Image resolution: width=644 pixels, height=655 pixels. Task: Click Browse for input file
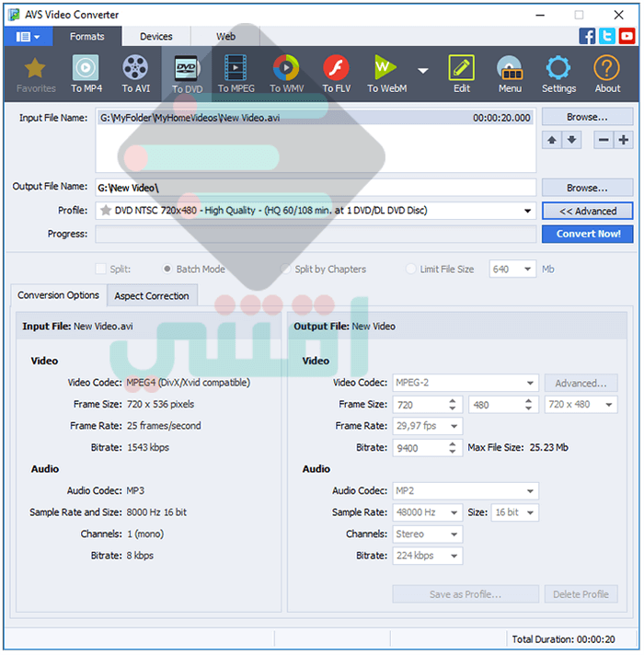click(587, 117)
